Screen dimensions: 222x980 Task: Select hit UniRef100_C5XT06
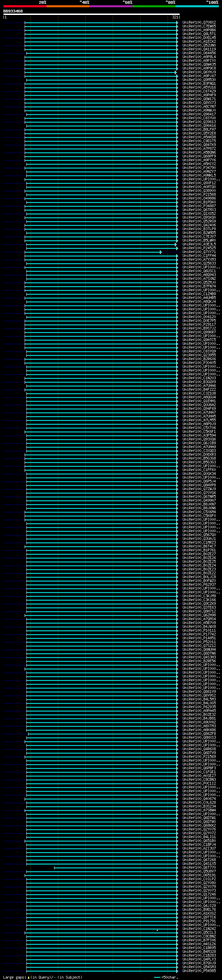pyautogui.click(x=199, y=428)
